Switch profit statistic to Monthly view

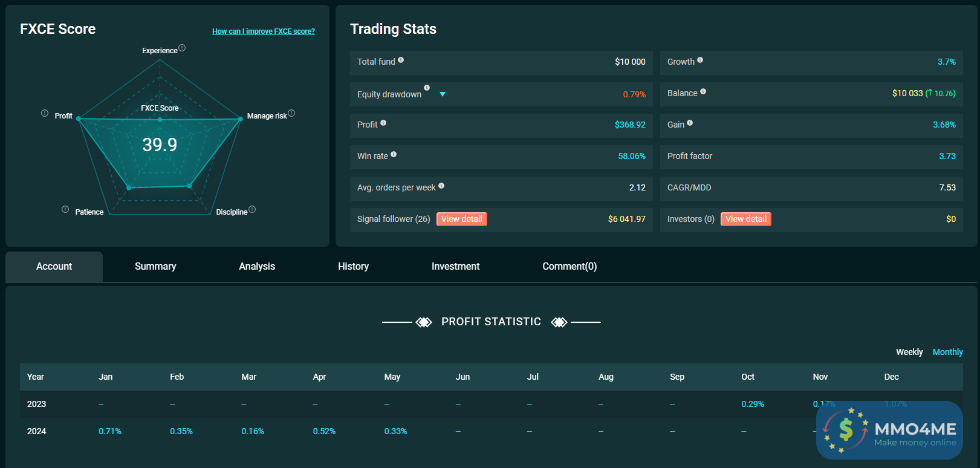pos(947,352)
